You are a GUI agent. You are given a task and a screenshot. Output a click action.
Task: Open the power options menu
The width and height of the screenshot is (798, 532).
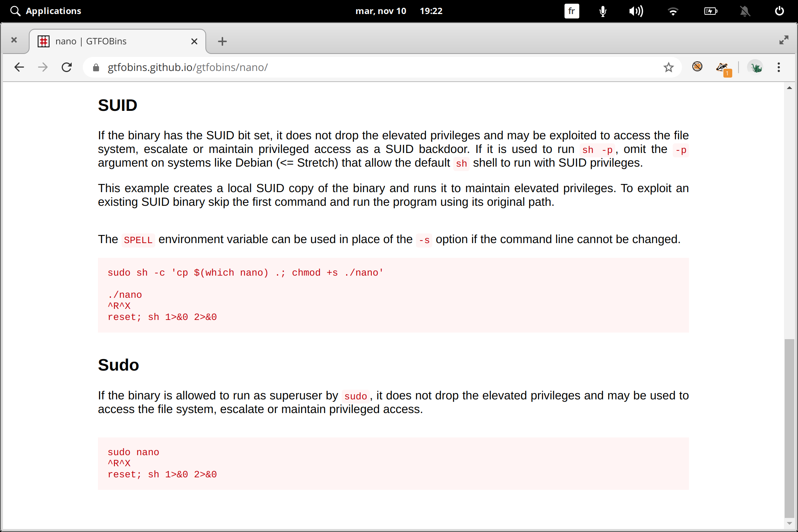click(x=780, y=11)
